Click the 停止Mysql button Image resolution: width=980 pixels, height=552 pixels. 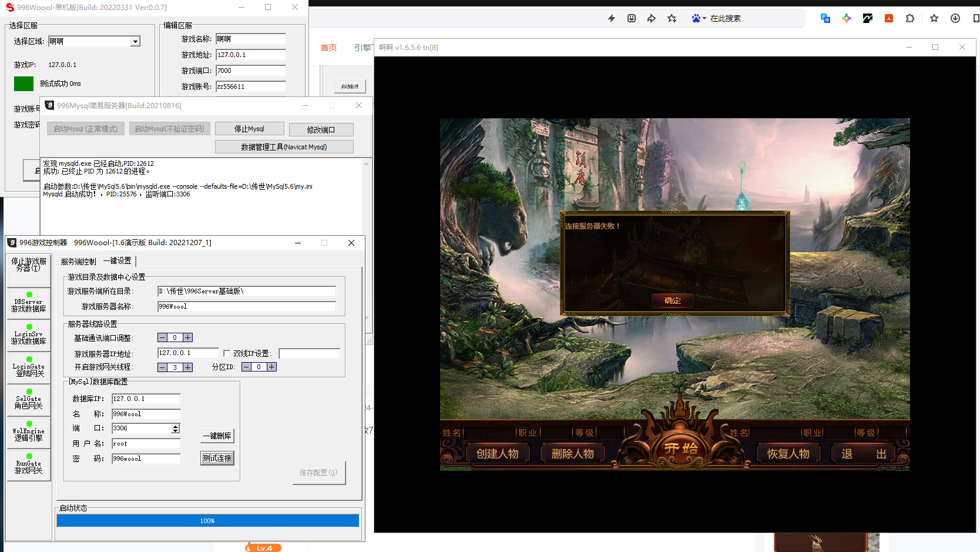250,129
